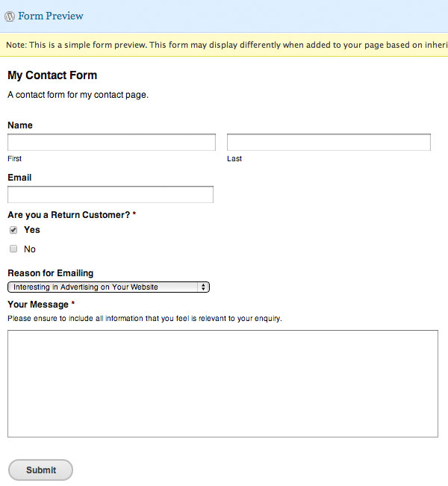
Task: Click the Yes option label text
Action: (x=32, y=230)
